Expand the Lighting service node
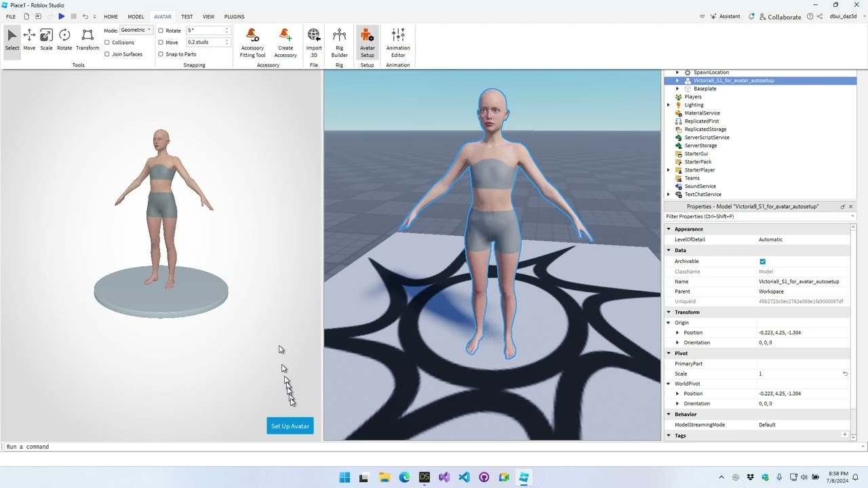The image size is (868, 488). point(669,105)
